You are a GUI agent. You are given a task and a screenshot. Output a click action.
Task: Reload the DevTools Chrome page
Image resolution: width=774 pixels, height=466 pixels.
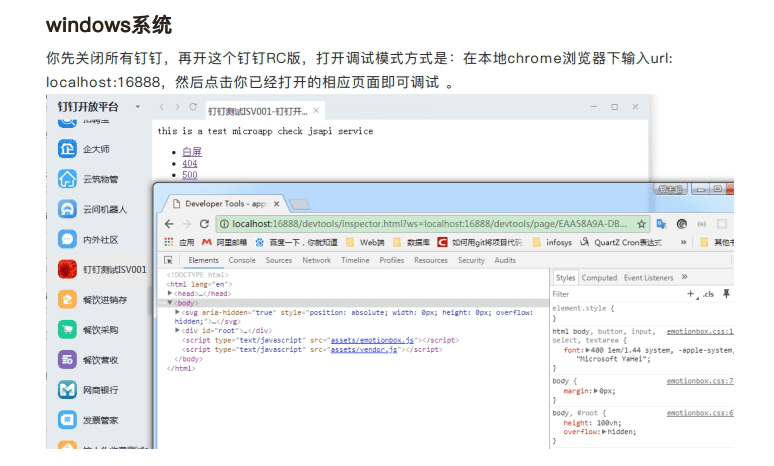click(204, 224)
